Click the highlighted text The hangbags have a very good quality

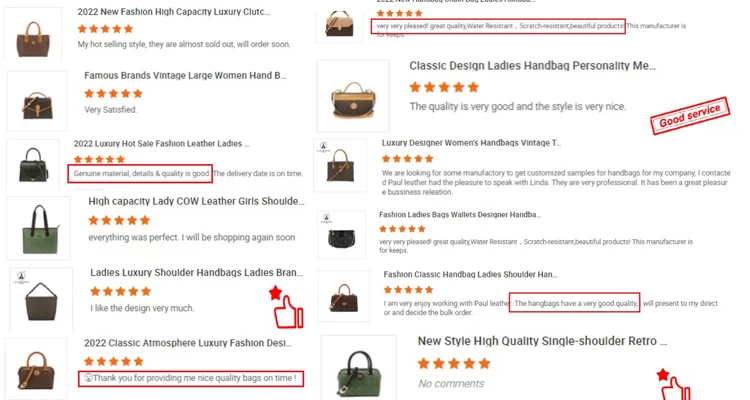tap(574, 303)
